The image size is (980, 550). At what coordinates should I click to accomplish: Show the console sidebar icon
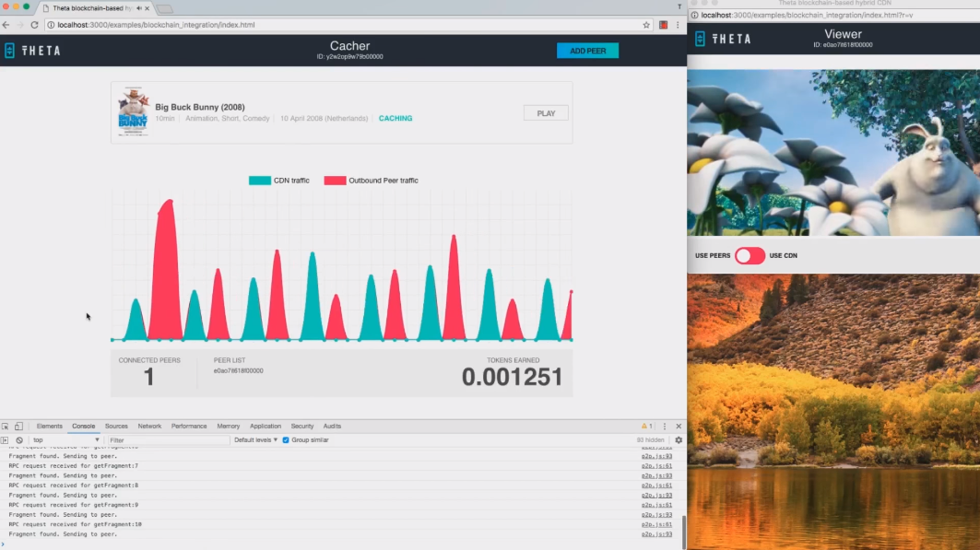tap(5, 440)
